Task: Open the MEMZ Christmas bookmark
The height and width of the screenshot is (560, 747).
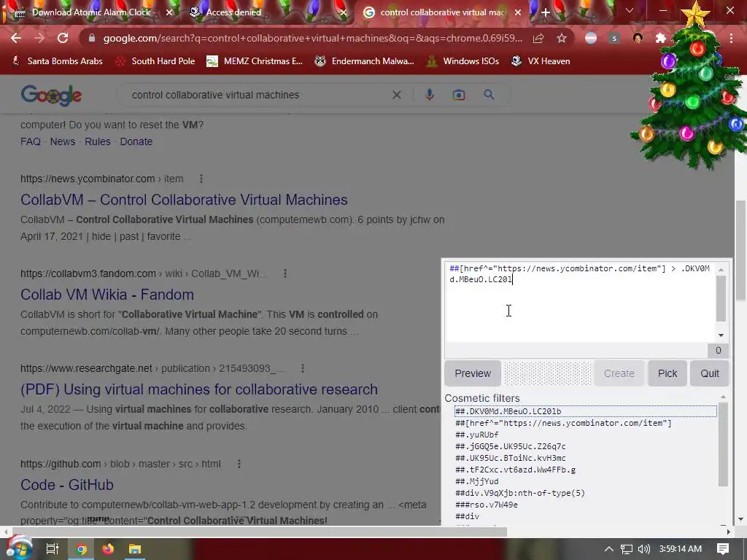Action: tap(255, 61)
